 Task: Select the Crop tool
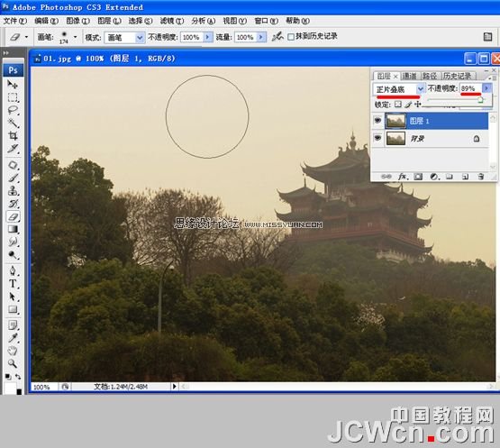click(13, 135)
